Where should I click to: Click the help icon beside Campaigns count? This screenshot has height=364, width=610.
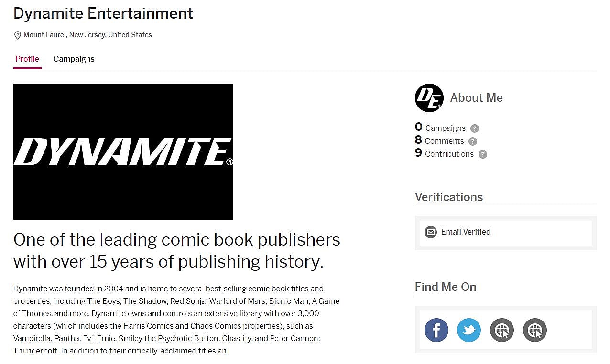pyautogui.click(x=474, y=128)
